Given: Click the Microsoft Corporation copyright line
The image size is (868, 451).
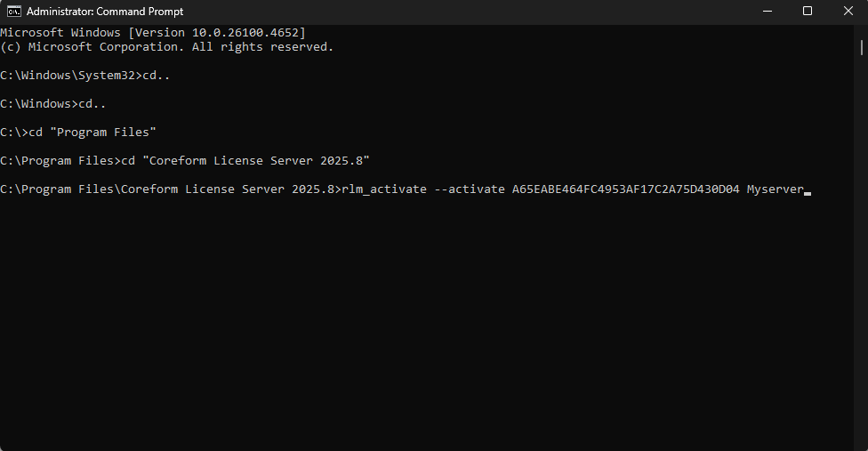Looking at the screenshot, I should tap(166, 47).
